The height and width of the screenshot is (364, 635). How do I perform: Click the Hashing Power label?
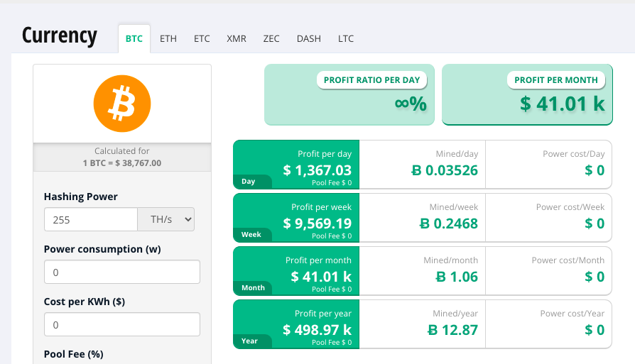point(80,197)
